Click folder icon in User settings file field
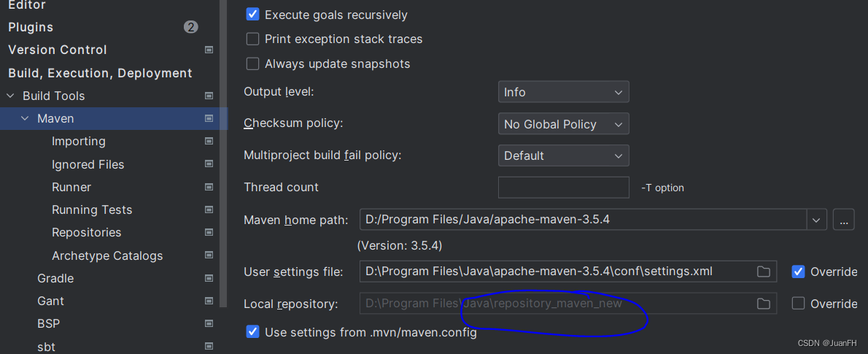868x354 pixels. click(x=764, y=272)
